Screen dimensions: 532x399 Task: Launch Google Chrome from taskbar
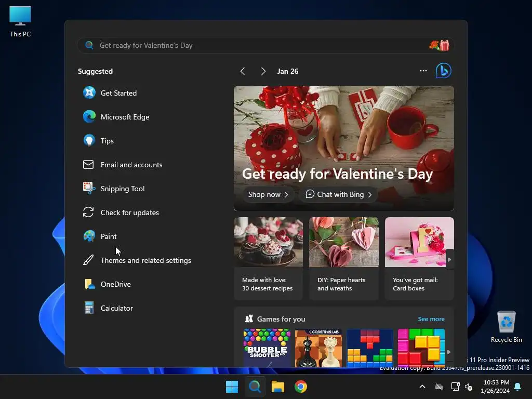[x=301, y=387]
